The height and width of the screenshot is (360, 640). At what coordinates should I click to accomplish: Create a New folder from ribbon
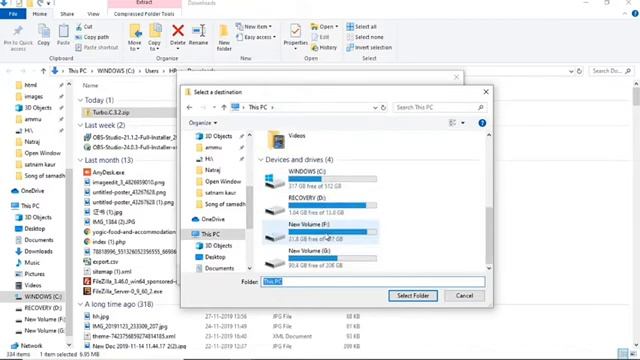tap(224, 38)
